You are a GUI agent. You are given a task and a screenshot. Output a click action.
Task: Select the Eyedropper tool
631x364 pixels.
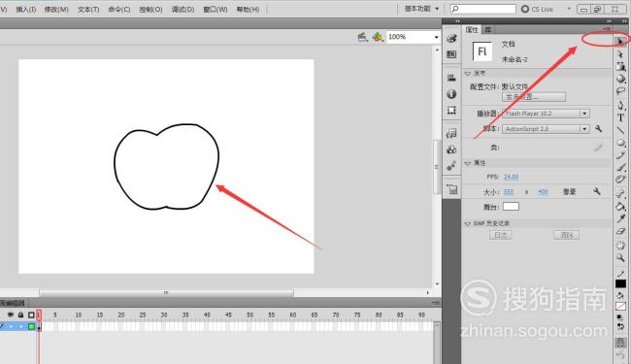pos(620,218)
